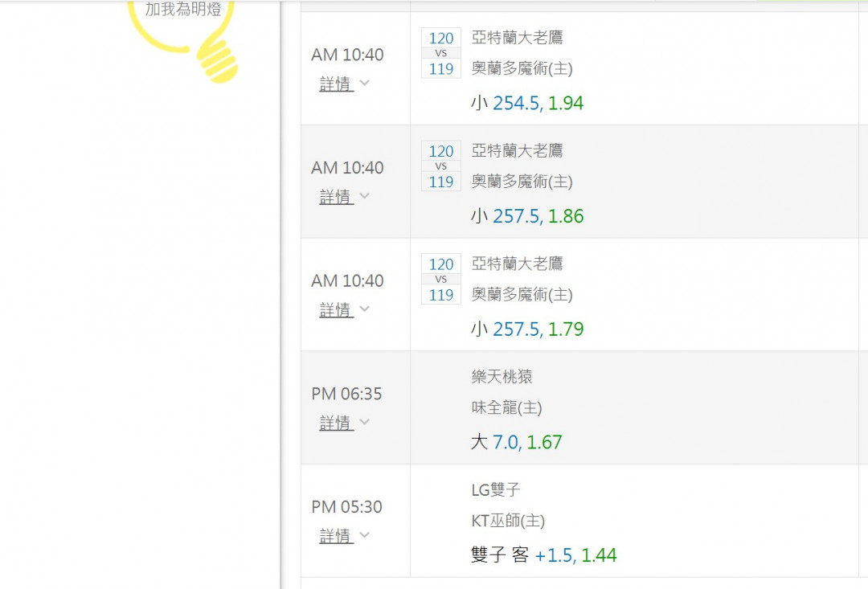Expand the chevron beside 詳情 in the 1.94 row

364,83
